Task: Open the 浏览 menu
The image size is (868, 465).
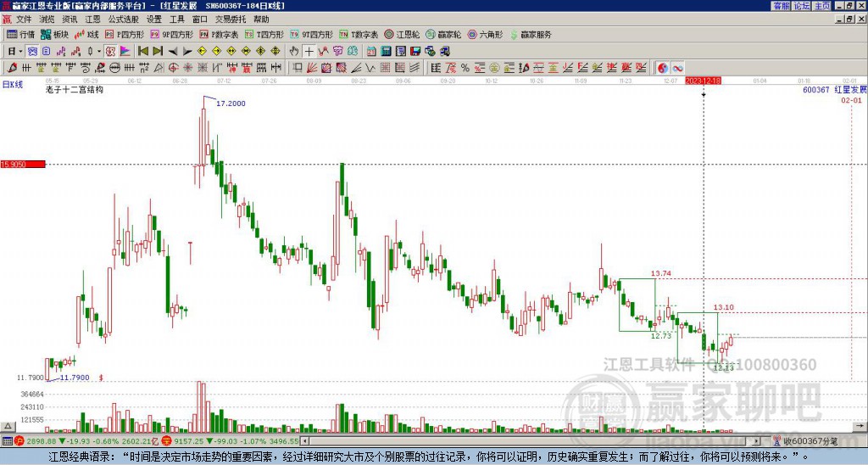Action: click(47, 20)
